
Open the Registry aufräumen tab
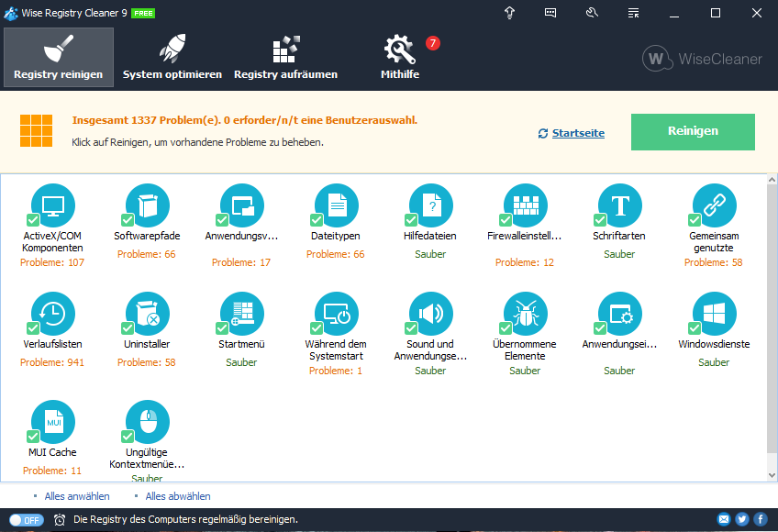pos(286,57)
